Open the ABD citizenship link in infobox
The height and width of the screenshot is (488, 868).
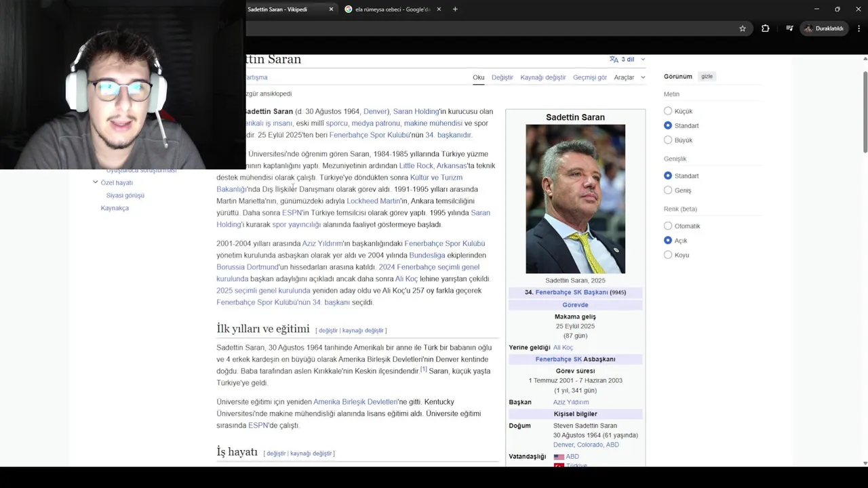pyautogui.click(x=572, y=457)
